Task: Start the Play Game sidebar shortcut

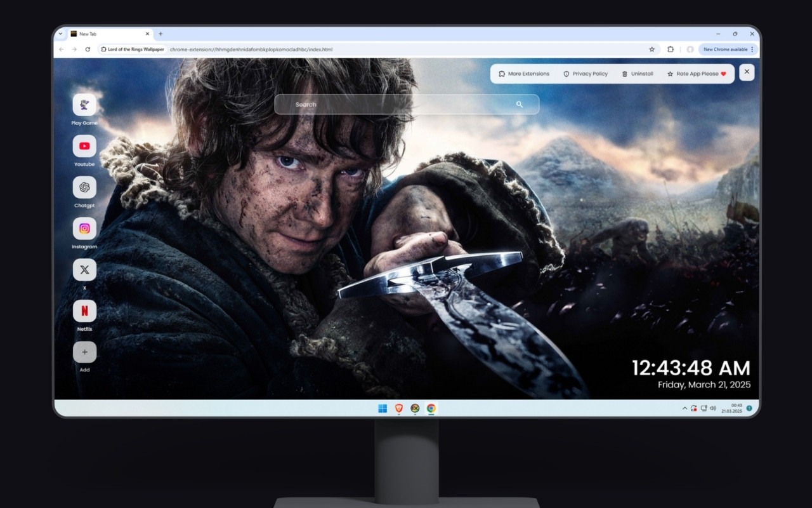Action: pos(84,105)
